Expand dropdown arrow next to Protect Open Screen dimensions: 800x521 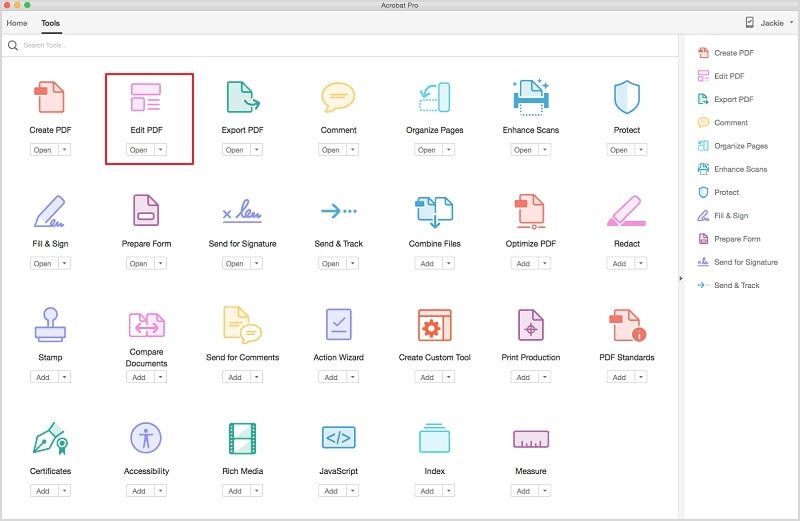coord(641,150)
